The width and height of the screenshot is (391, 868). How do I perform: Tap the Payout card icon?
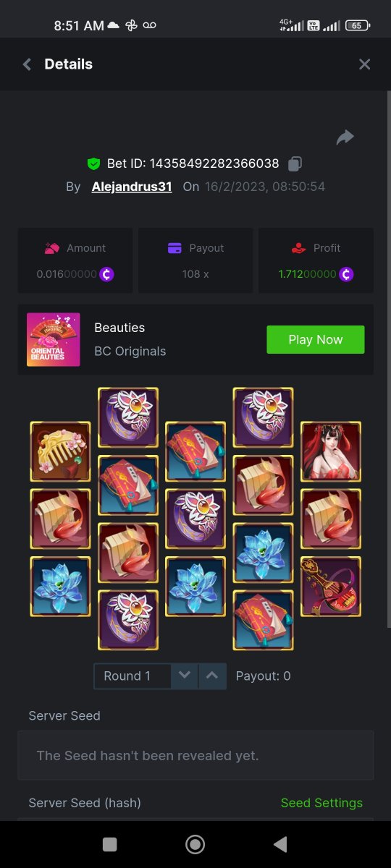click(x=175, y=248)
